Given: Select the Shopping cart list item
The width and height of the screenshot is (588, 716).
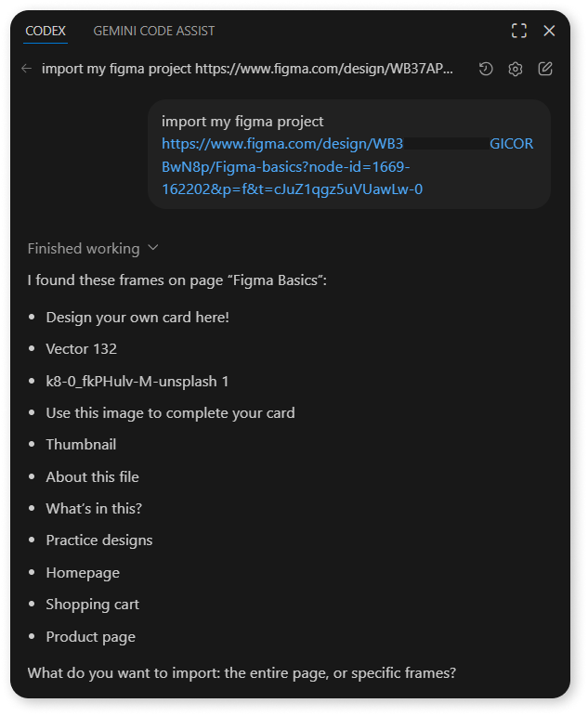Looking at the screenshot, I should pyautogui.click(x=92, y=605).
